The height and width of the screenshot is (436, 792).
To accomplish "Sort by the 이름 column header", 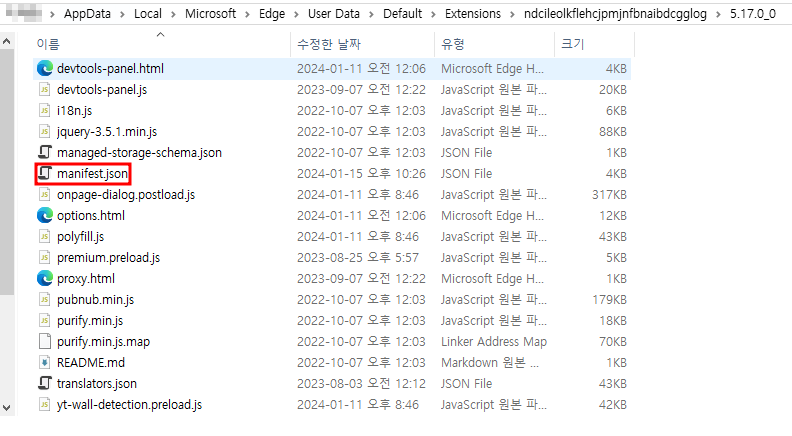I will pyautogui.click(x=162, y=44).
